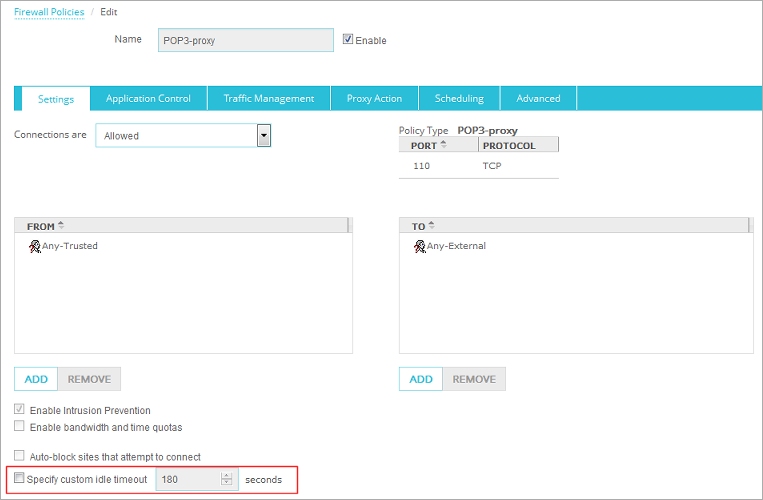Enable bandwidth and time quotas checkbox
Viewport: 763px width, 500px height.
[x=20, y=427]
